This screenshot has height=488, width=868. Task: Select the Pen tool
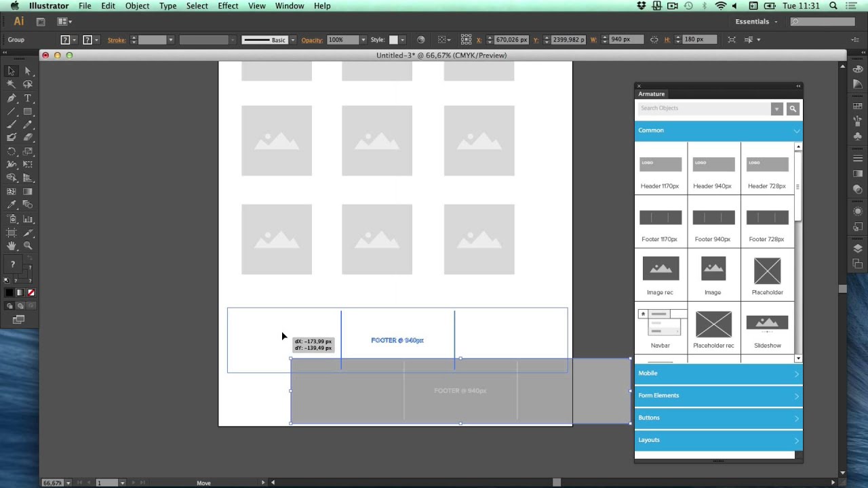tap(12, 98)
